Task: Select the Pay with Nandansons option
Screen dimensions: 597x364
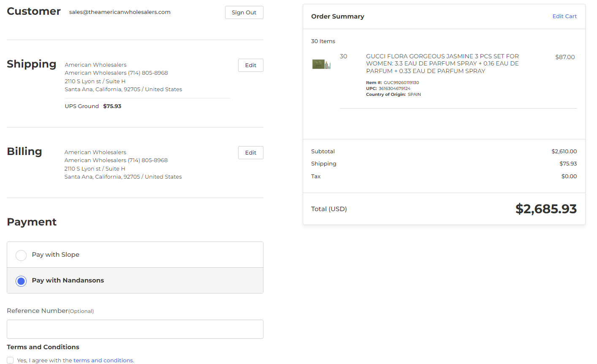Action: coord(135,280)
